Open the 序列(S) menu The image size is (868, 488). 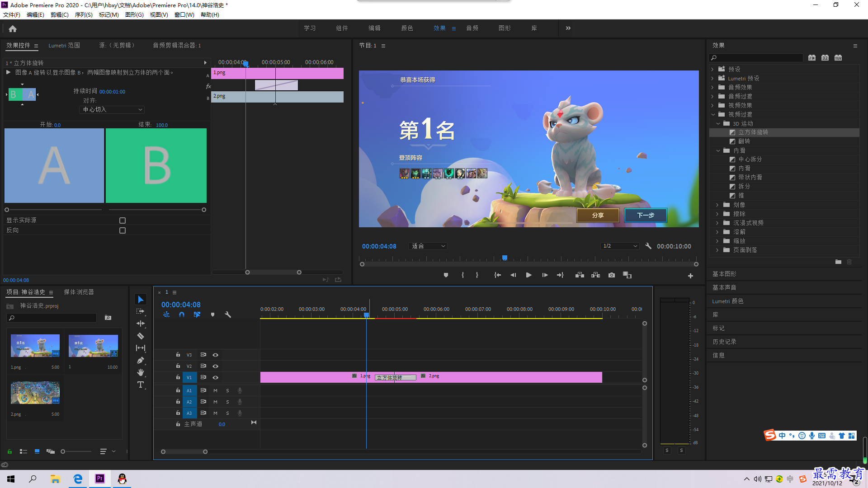point(84,15)
